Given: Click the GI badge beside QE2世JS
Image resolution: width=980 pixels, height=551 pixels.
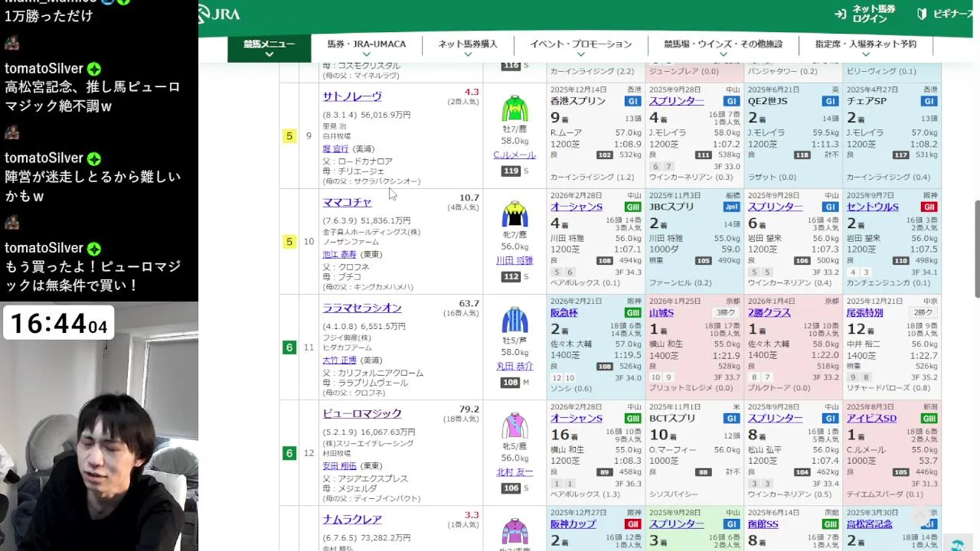Looking at the screenshot, I should [x=830, y=101].
